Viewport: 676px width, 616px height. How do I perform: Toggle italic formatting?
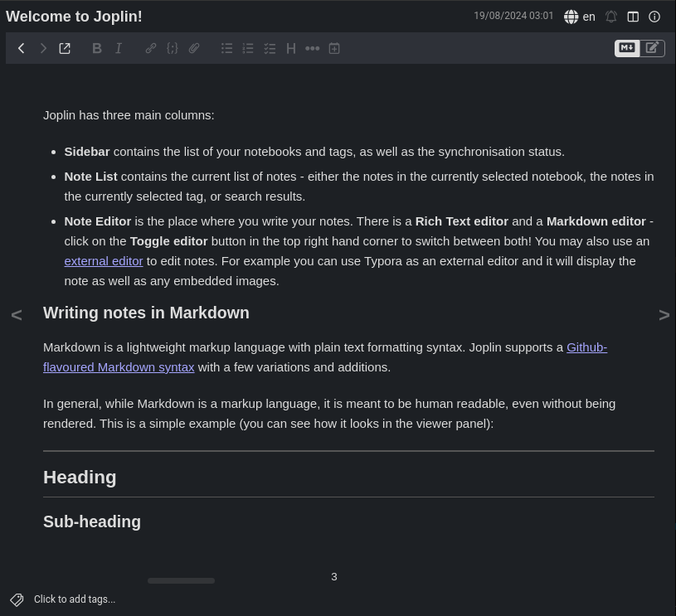119,48
